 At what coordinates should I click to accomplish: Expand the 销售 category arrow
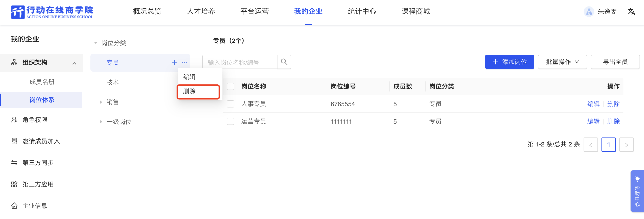[x=101, y=102]
